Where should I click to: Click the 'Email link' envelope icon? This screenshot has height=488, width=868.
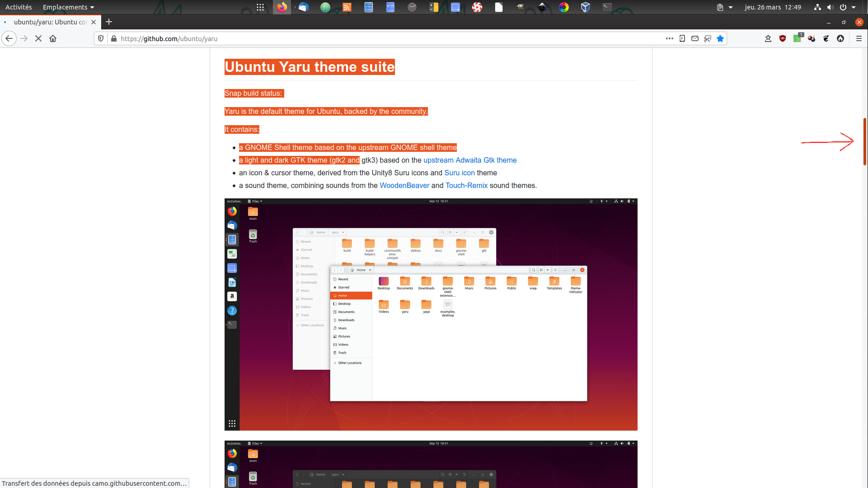(695, 38)
